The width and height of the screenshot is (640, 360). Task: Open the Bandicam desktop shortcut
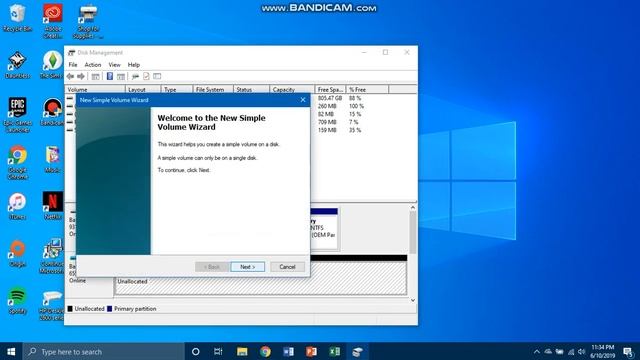pos(52,112)
